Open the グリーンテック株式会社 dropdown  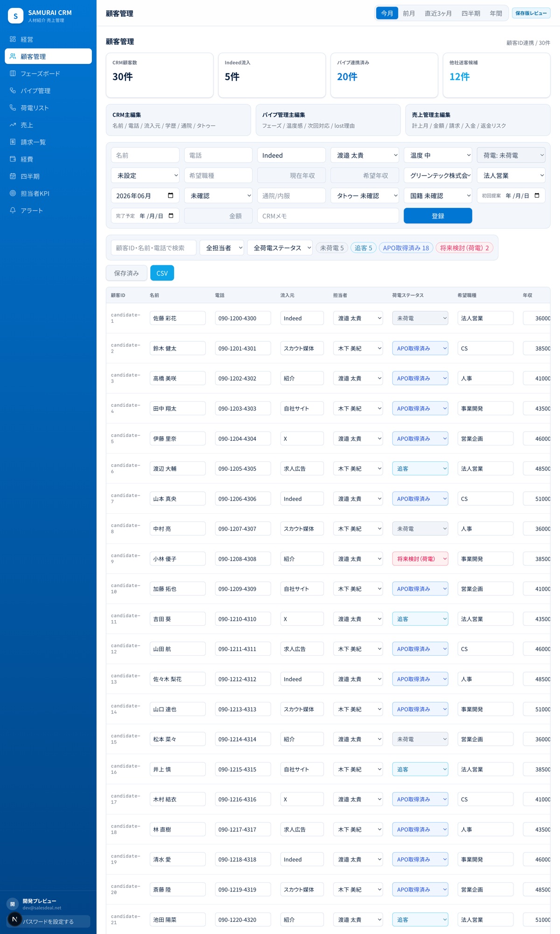[x=438, y=176]
